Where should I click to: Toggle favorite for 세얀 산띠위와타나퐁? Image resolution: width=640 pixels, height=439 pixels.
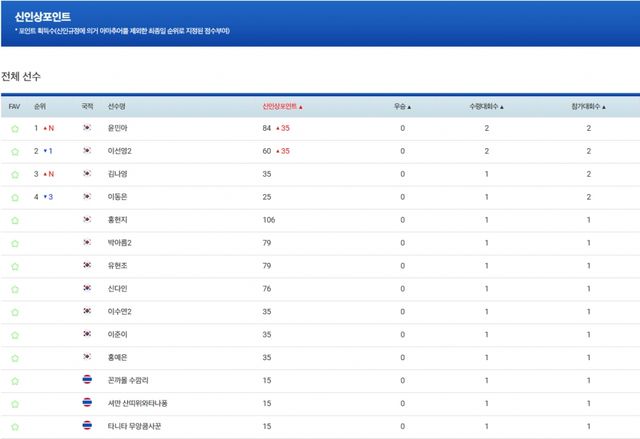point(14,403)
